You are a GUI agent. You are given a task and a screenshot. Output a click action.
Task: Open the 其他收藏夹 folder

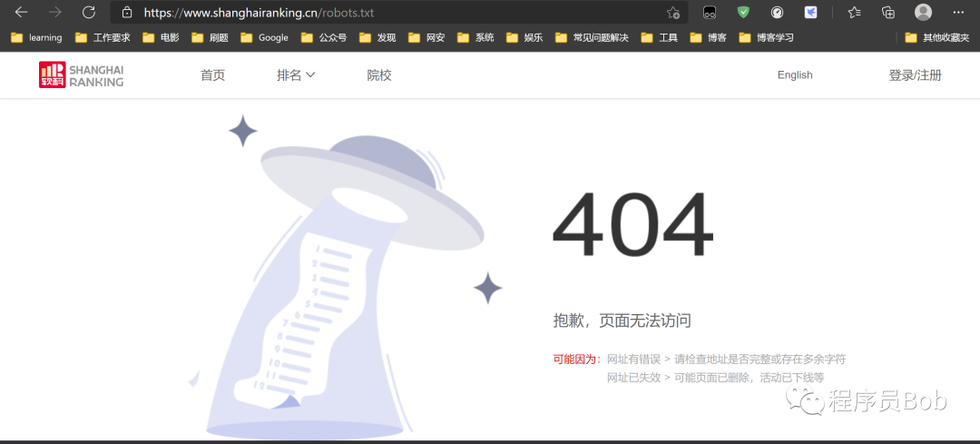(x=937, y=37)
